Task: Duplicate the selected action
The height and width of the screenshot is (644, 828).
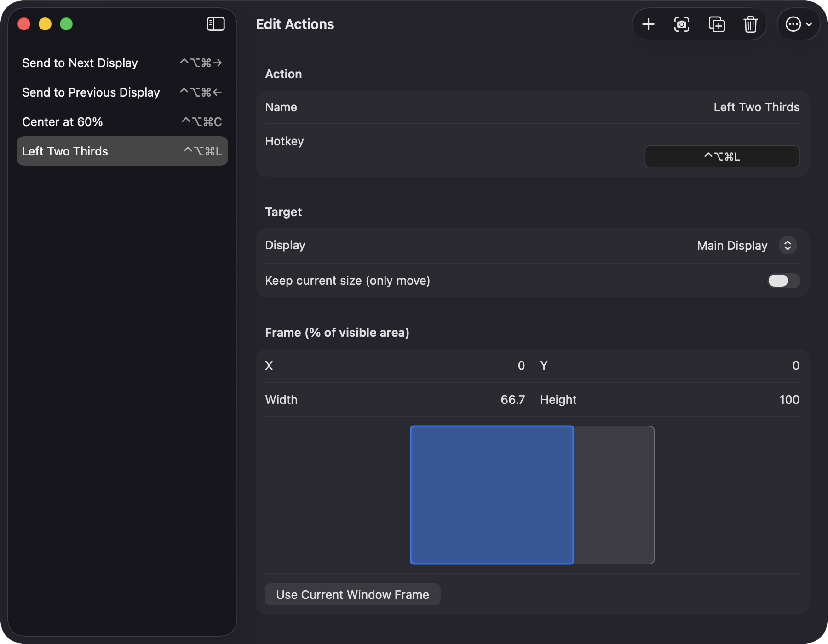Action: 717,24
